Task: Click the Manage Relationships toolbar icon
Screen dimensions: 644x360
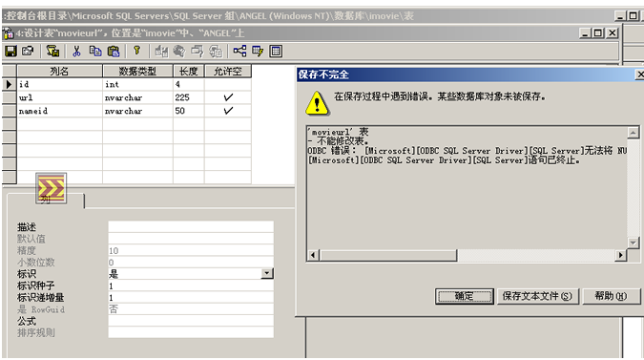Action: pyautogui.click(x=239, y=51)
